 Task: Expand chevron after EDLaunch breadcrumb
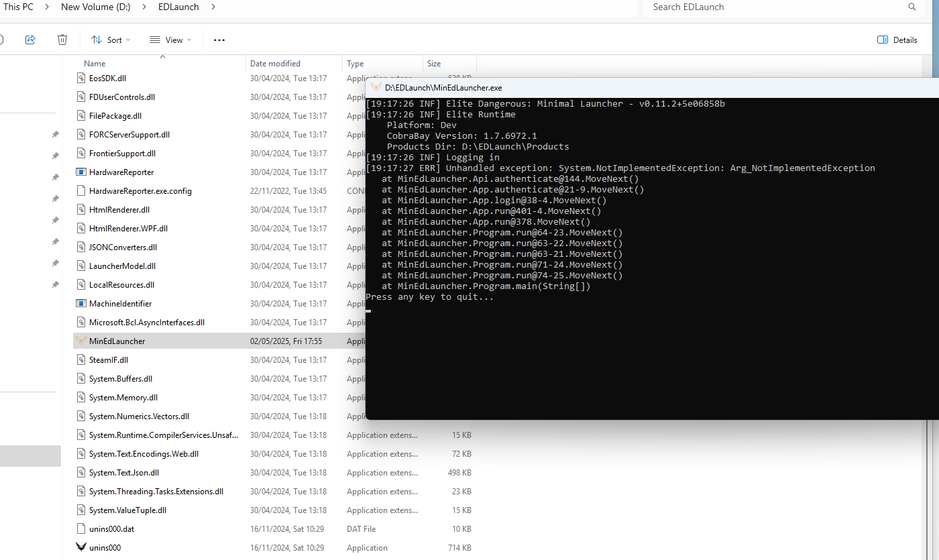point(213,7)
